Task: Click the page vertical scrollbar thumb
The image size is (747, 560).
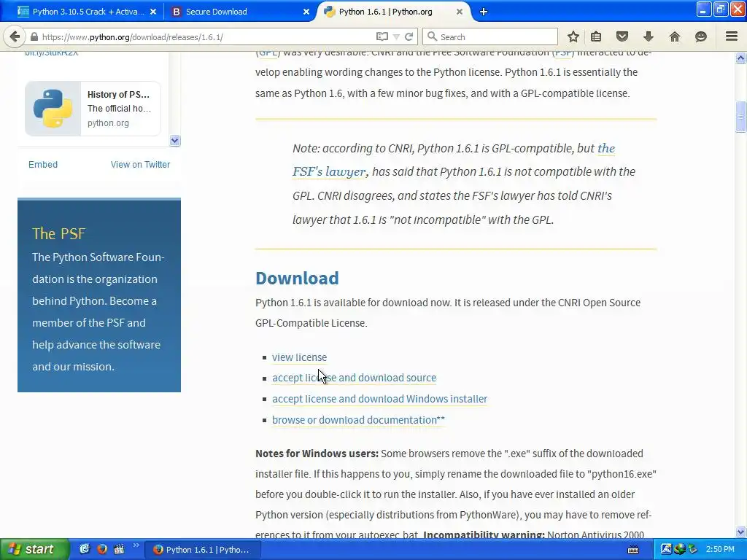Action: (740, 116)
